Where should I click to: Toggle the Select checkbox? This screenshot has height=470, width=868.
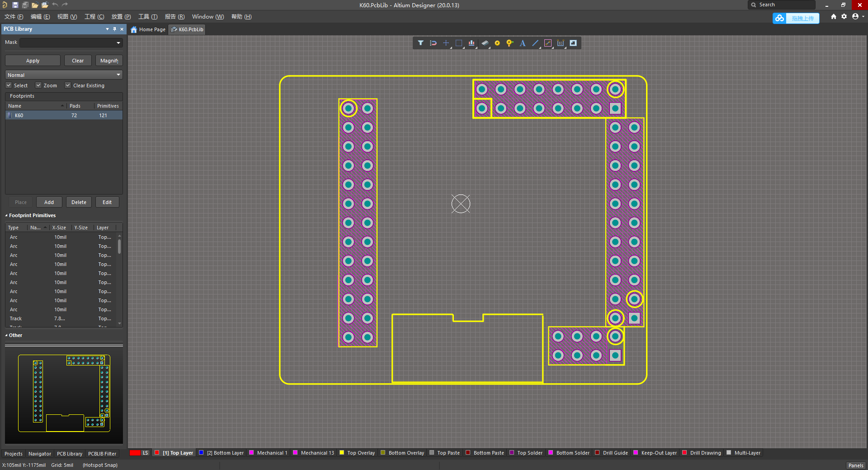[9, 85]
